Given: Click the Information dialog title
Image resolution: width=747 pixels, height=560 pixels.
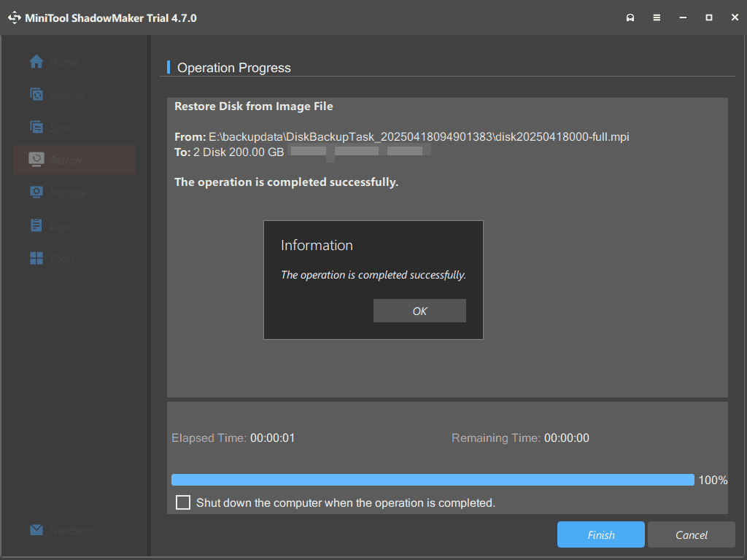Looking at the screenshot, I should tap(316, 246).
